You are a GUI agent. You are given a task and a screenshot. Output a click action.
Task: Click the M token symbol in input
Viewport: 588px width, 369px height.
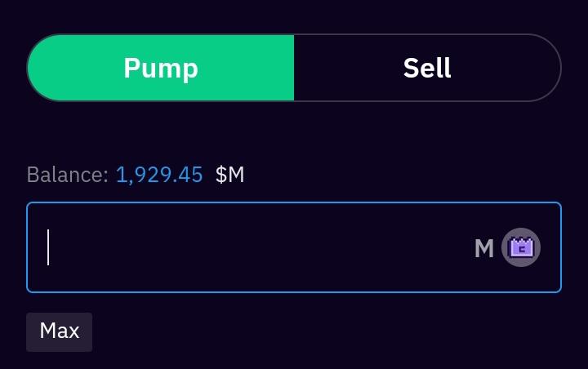coord(484,248)
